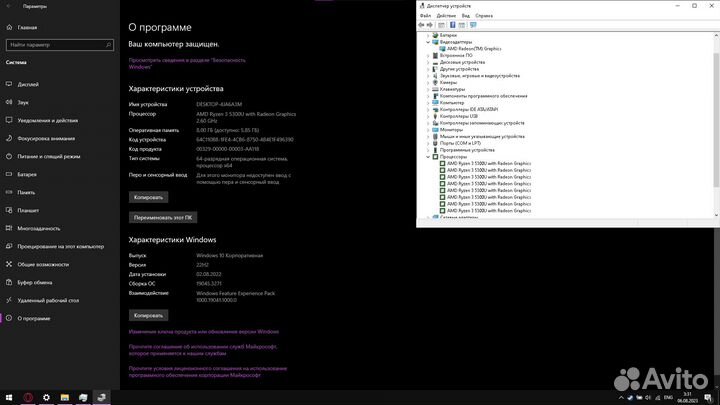Open File Explorer from the taskbar
Image resolution: width=720 pixels, height=405 pixels.
point(65,398)
